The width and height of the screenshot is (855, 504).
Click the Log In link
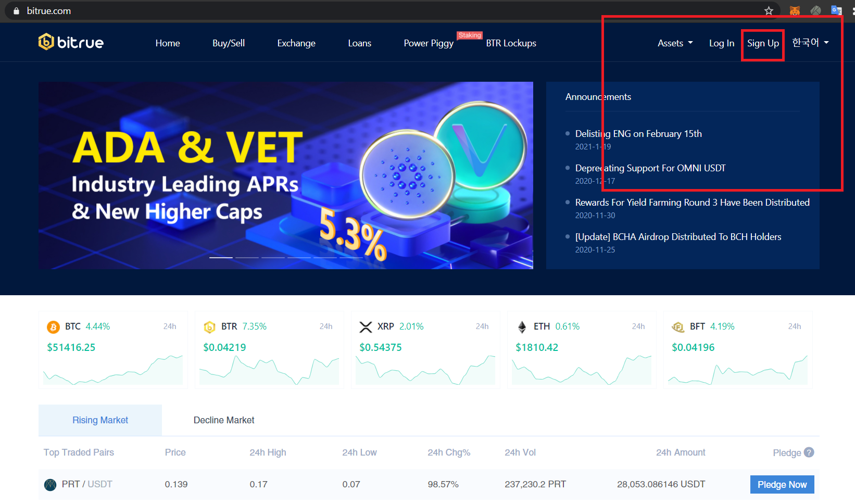pos(722,43)
